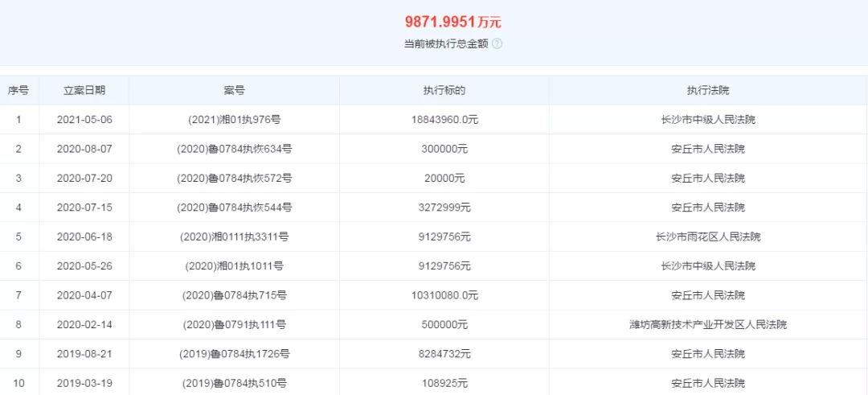Image resolution: width=868 pixels, height=395 pixels.
Task: Click 安丘市人民法院 in row 10
Action: point(708,384)
